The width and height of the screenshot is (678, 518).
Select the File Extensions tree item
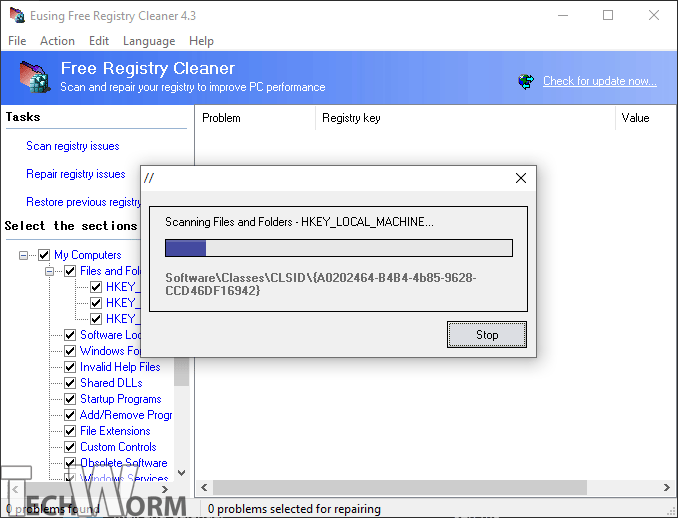coord(115,431)
